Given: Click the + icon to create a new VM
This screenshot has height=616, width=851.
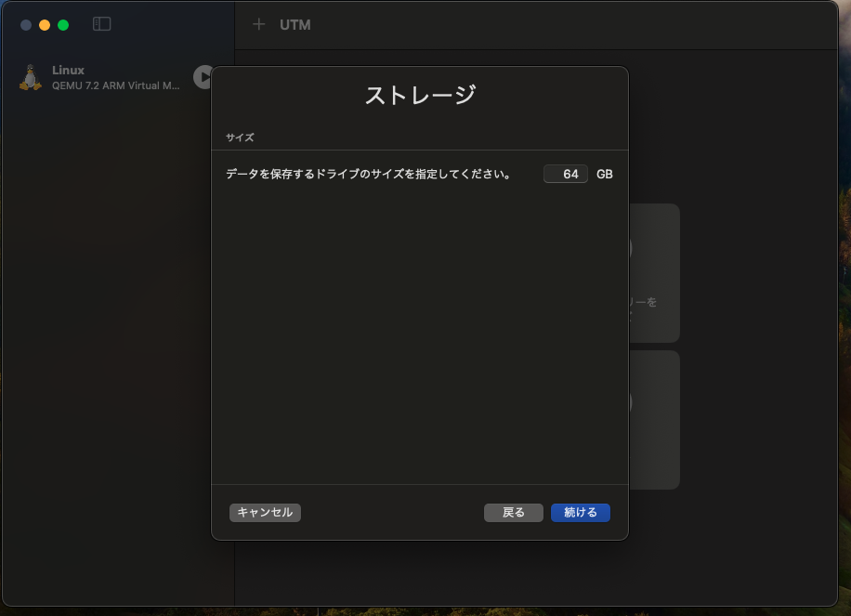Looking at the screenshot, I should [x=258, y=24].
